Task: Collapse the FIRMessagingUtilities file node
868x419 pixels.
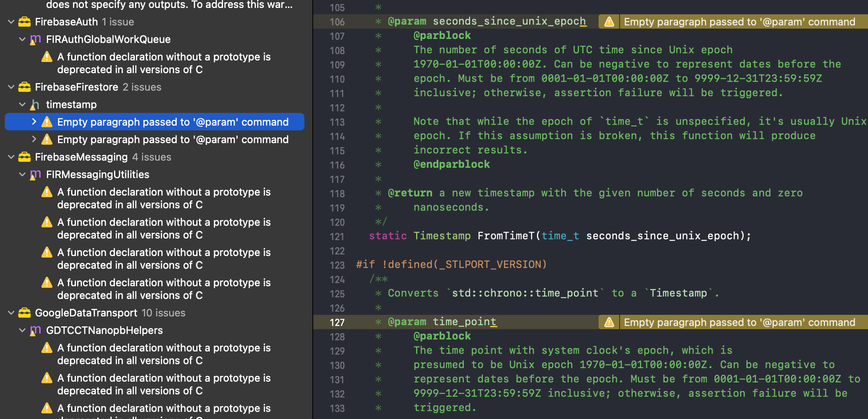Action: point(23,175)
